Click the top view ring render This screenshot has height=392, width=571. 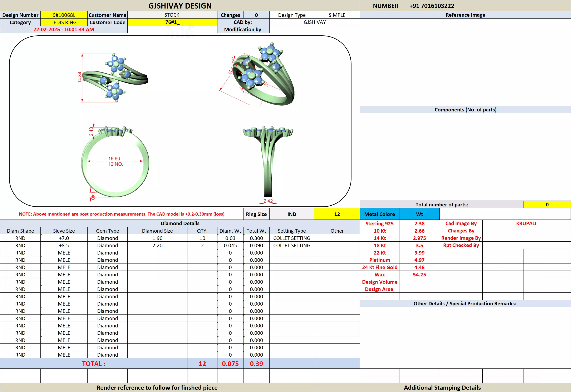pyautogui.click(x=114, y=78)
